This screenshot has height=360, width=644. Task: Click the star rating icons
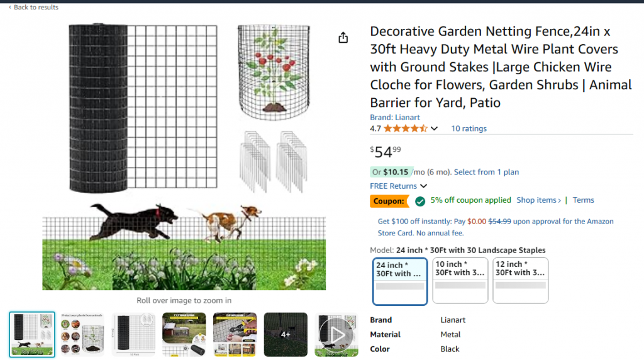(406, 128)
